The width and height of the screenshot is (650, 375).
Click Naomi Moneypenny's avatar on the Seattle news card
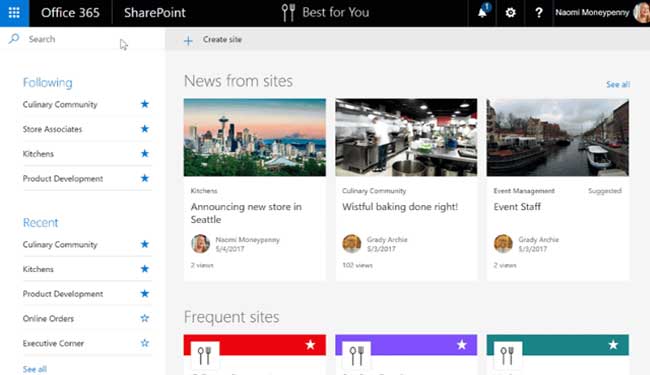coord(200,244)
